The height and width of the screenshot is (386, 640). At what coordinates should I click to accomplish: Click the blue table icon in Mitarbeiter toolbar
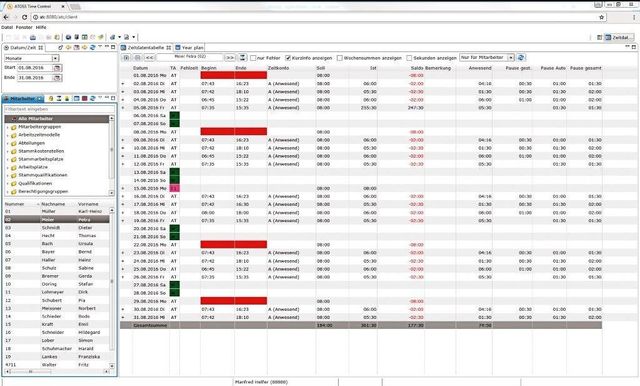(76, 98)
